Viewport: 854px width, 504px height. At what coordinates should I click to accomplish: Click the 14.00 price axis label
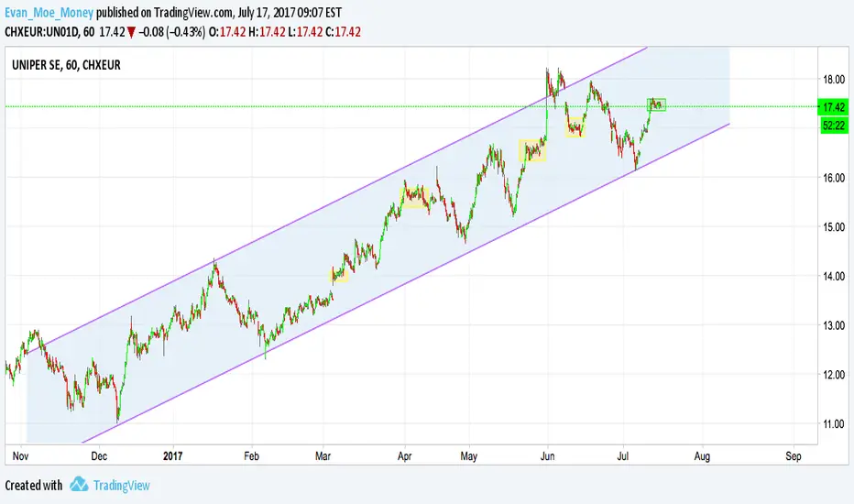[x=834, y=276]
